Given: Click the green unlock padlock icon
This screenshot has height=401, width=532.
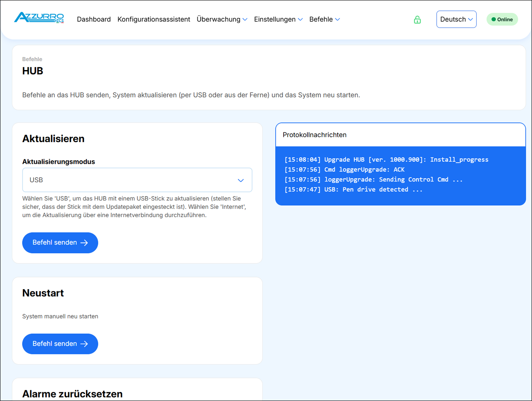Looking at the screenshot, I should click(417, 19).
